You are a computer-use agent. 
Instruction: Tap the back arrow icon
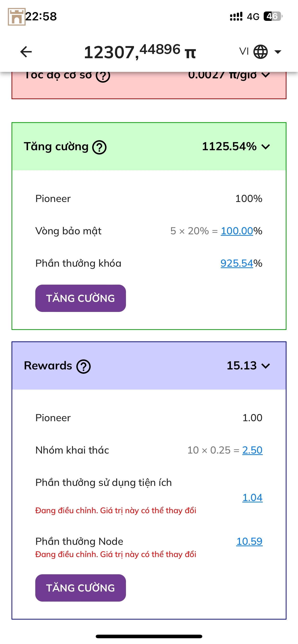tap(26, 52)
